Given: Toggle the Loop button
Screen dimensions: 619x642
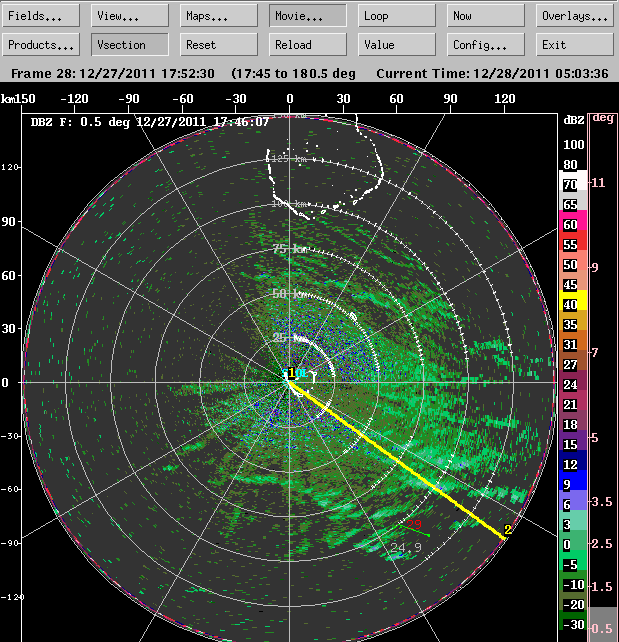Looking at the screenshot, I should pos(397,16).
